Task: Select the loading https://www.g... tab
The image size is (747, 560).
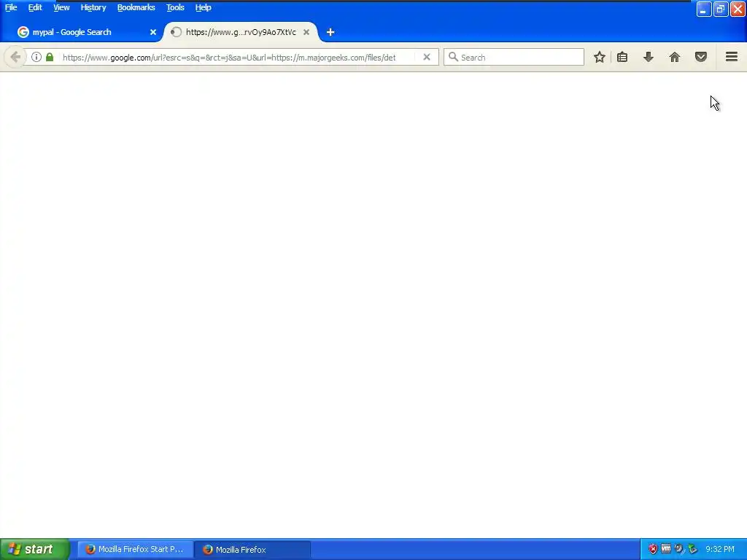Action: pos(241,32)
